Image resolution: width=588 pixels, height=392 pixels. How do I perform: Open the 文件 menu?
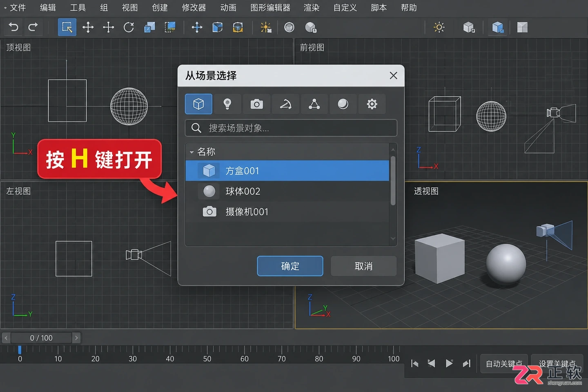pyautogui.click(x=18, y=8)
